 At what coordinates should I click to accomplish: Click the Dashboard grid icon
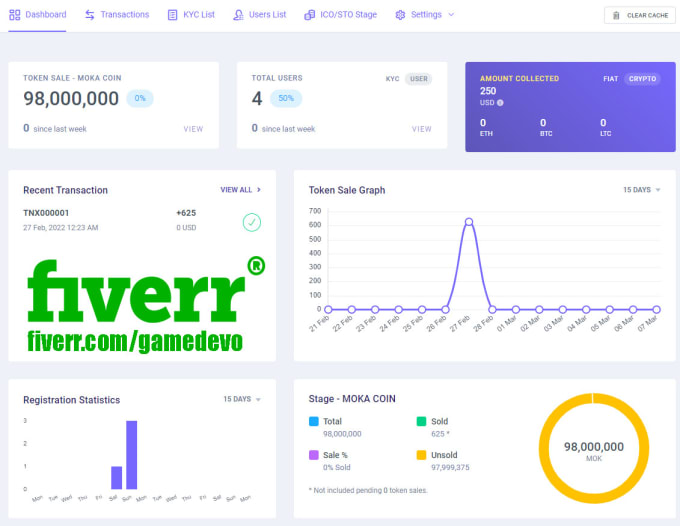(15, 15)
